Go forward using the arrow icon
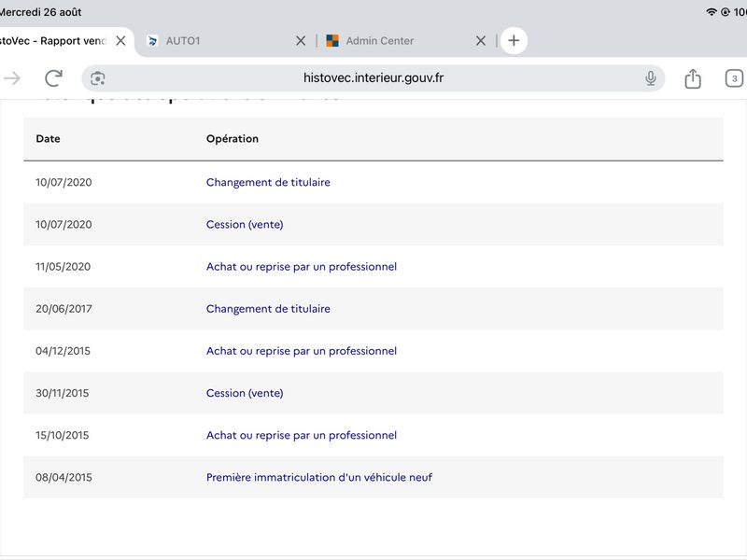The height and width of the screenshot is (560, 747). coord(12,78)
